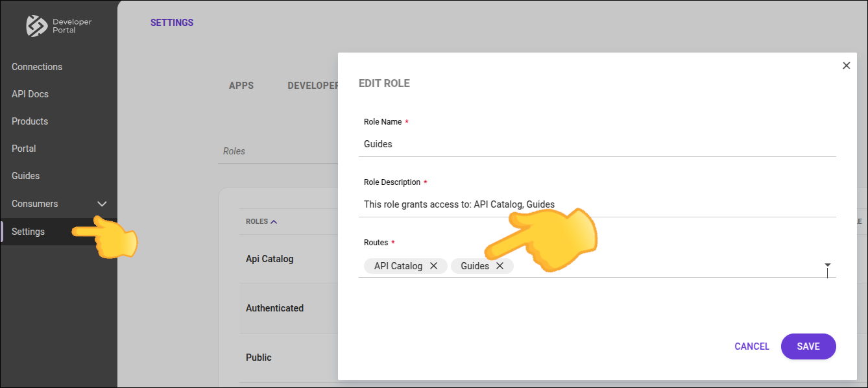Select Guides in the sidebar

pyautogui.click(x=25, y=175)
